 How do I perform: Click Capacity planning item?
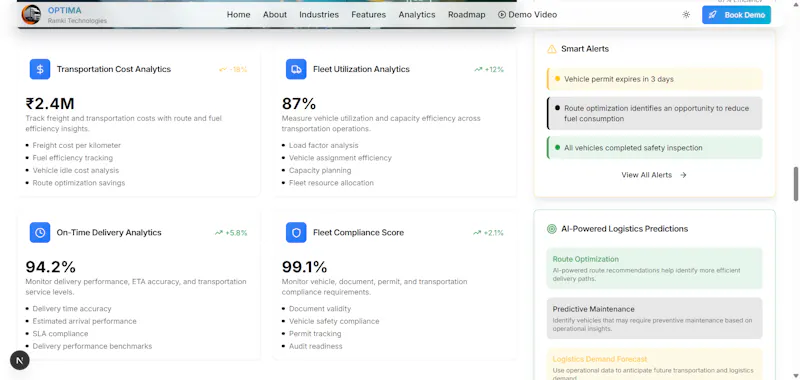click(x=320, y=170)
